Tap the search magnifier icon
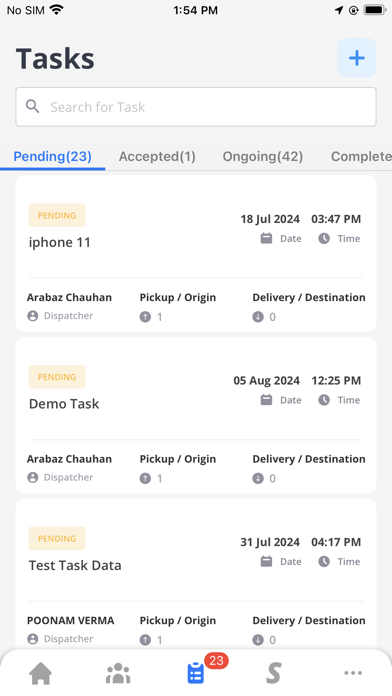 [32, 107]
